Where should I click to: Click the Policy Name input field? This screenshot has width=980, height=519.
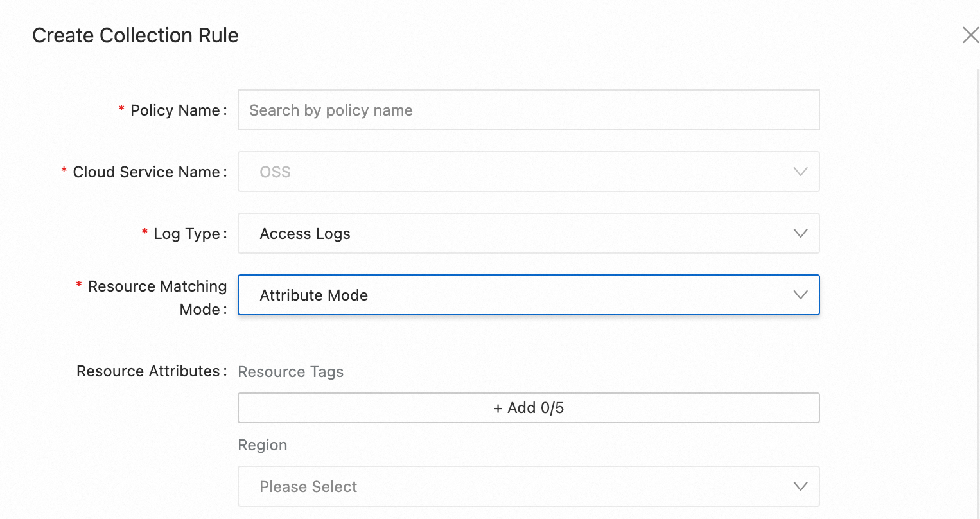(528, 110)
